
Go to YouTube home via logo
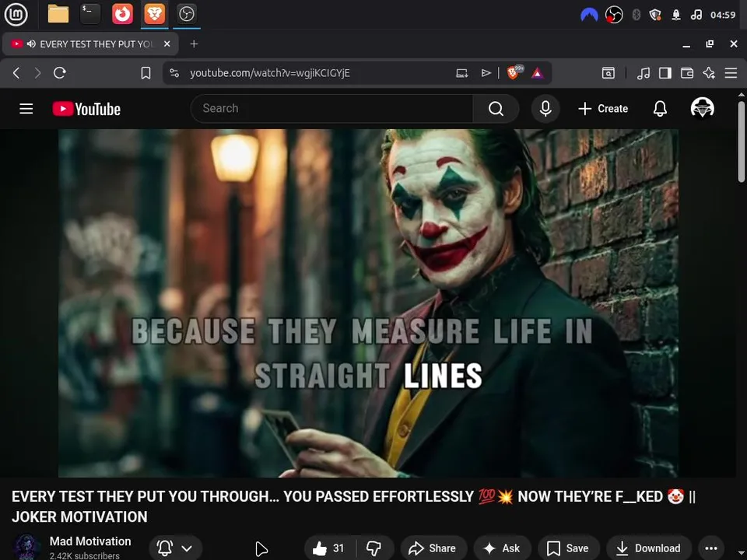[x=86, y=109]
